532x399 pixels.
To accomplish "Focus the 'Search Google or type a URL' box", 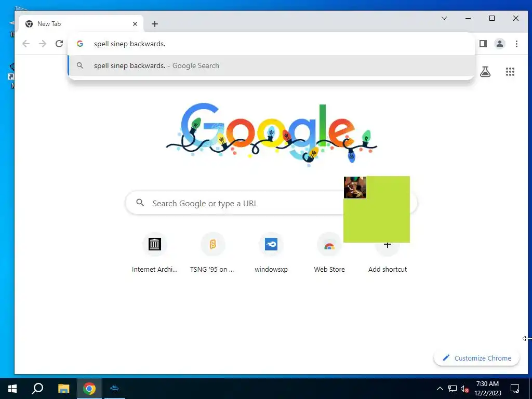I will pyautogui.click(x=271, y=203).
